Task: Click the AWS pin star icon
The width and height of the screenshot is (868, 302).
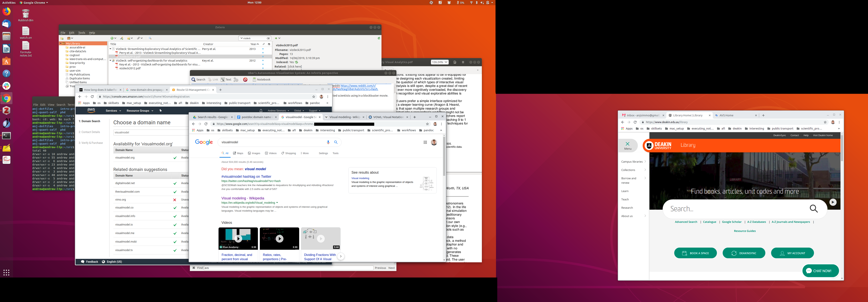Action: 160,110
